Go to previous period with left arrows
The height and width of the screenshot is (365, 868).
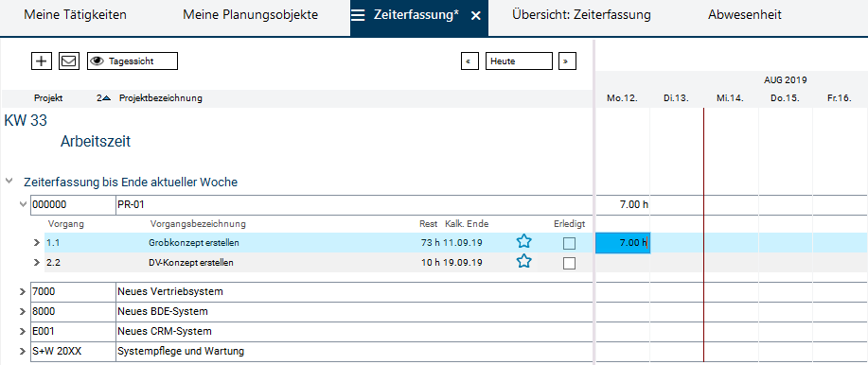pos(469,61)
